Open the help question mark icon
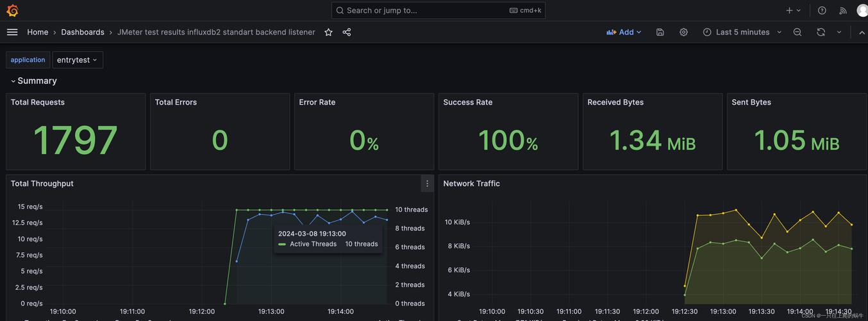The image size is (868, 321). 822,10
